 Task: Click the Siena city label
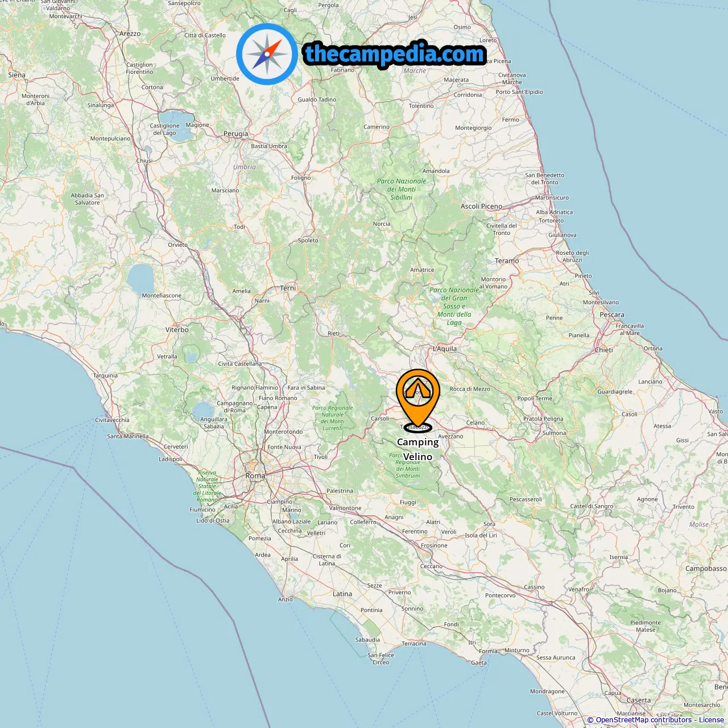pos(16,75)
